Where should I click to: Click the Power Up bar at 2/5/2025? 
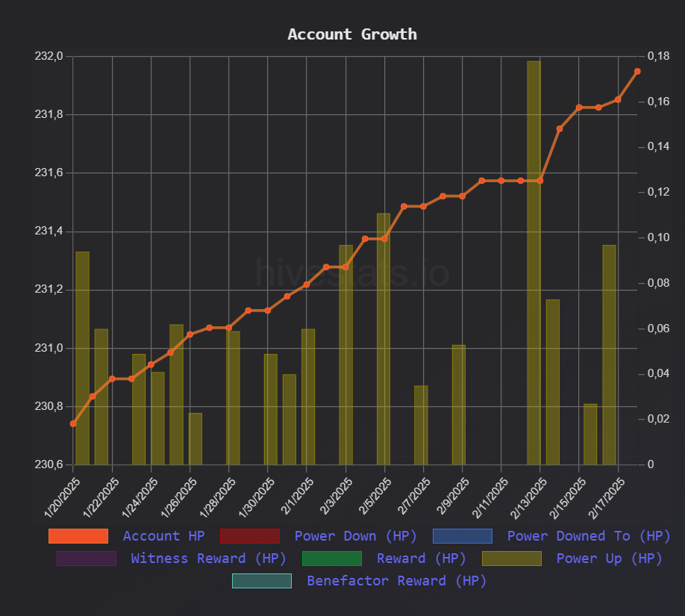384,339
